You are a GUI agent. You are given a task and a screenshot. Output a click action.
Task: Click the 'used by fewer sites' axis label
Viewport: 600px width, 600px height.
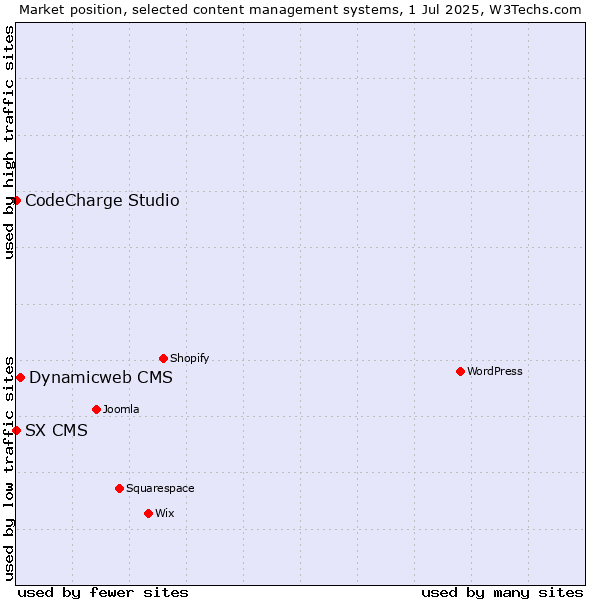pyautogui.click(x=103, y=593)
